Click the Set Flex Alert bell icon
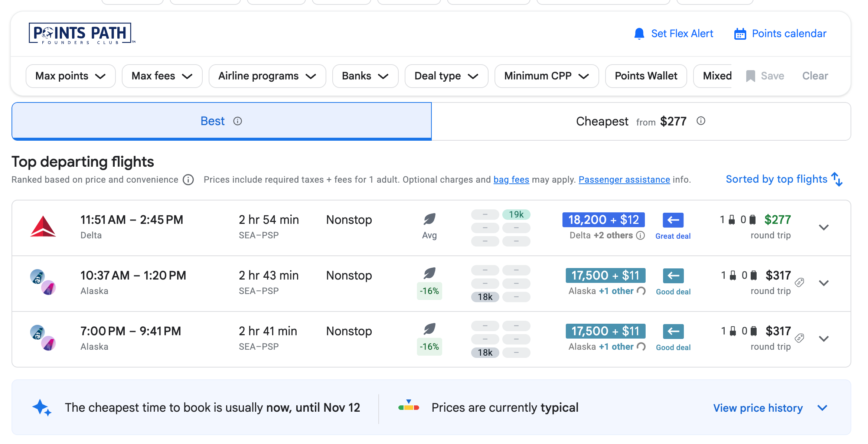This screenshot has width=868, height=444. [x=639, y=34]
